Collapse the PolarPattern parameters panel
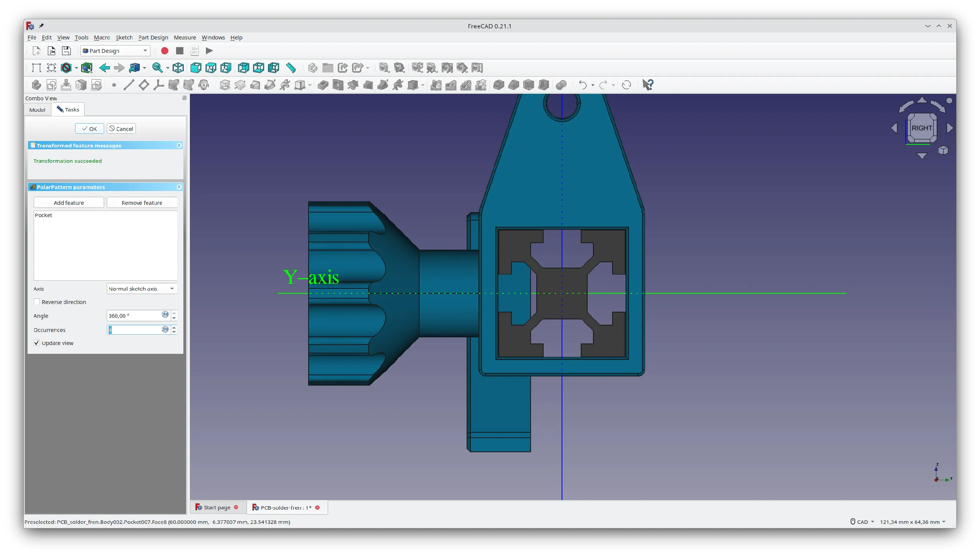Screen dimensions: 980x556 click(179, 187)
